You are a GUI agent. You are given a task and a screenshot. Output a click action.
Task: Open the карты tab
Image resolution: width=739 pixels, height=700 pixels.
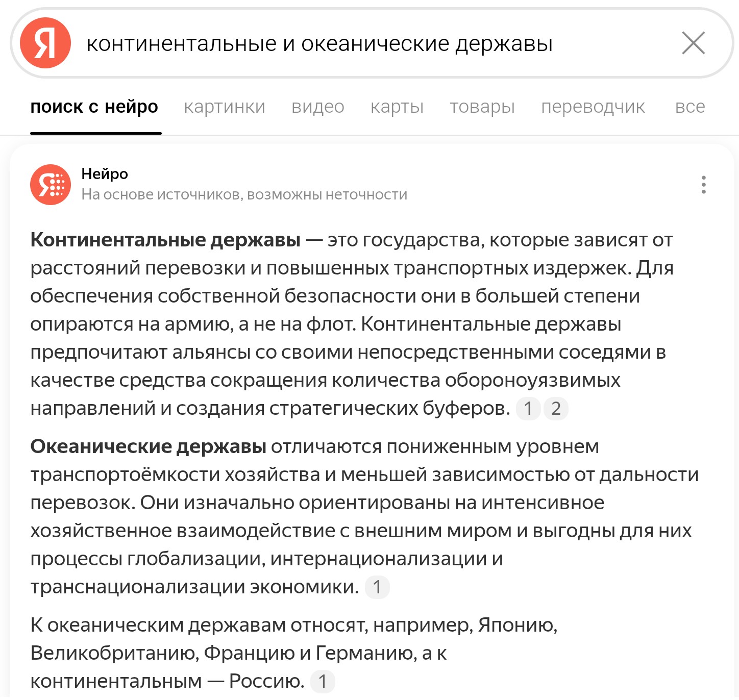point(397,107)
